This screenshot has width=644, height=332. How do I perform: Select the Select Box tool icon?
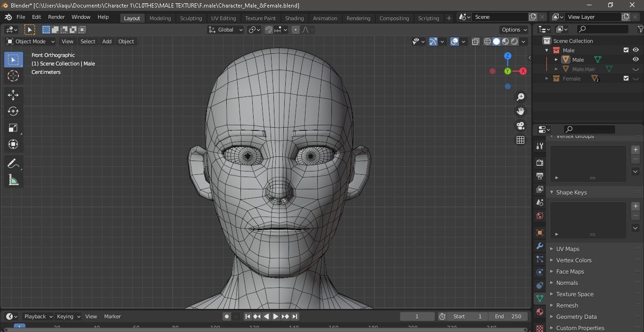pos(13,59)
